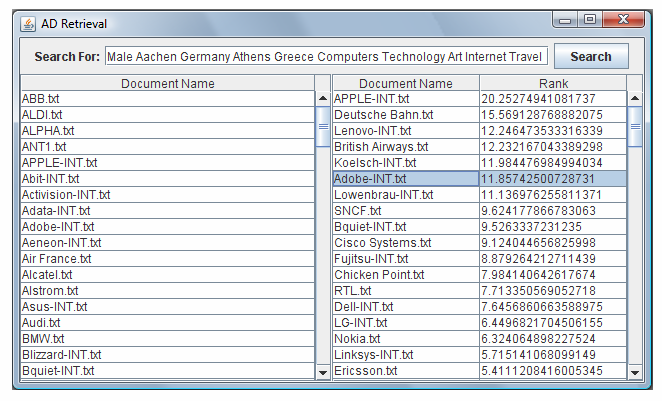Click the left list scrollbar thumb
662x401 pixels.
click(323, 127)
